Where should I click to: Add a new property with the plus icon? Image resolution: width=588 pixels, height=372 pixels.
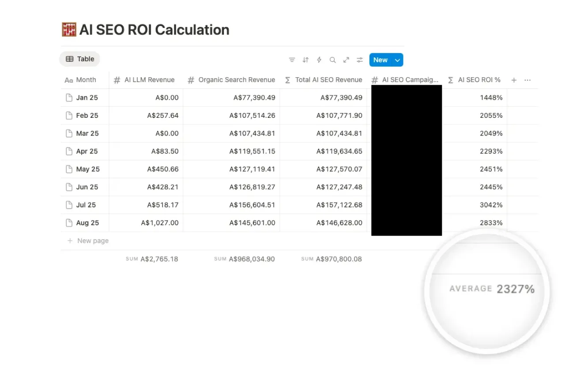click(513, 80)
